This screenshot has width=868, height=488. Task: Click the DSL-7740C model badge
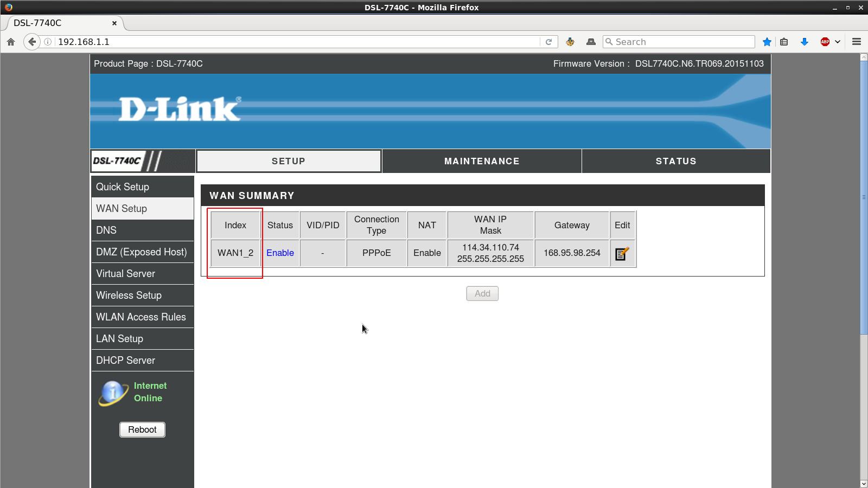pos(127,161)
